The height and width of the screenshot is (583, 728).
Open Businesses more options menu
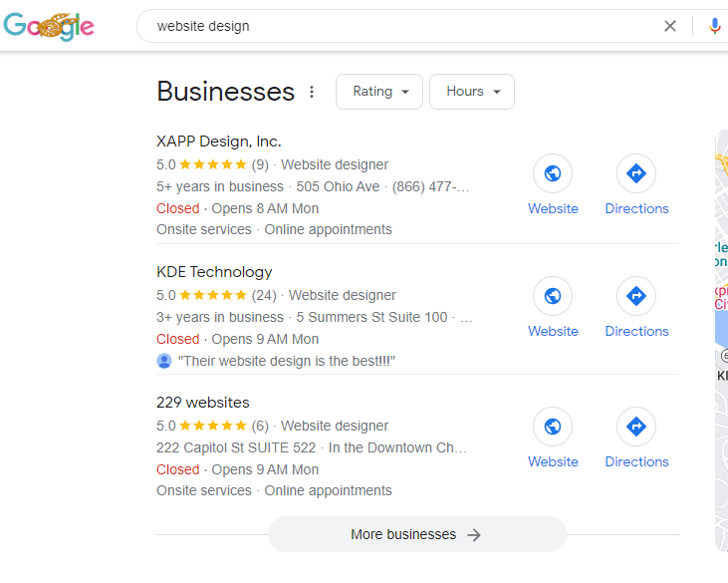pos(312,92)
